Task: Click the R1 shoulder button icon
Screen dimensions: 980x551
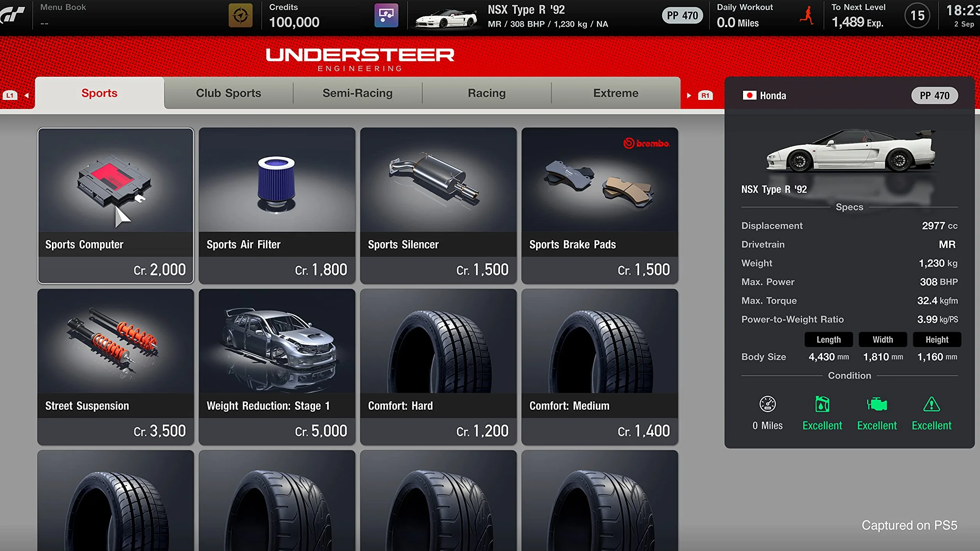Action: pos(705,95)
